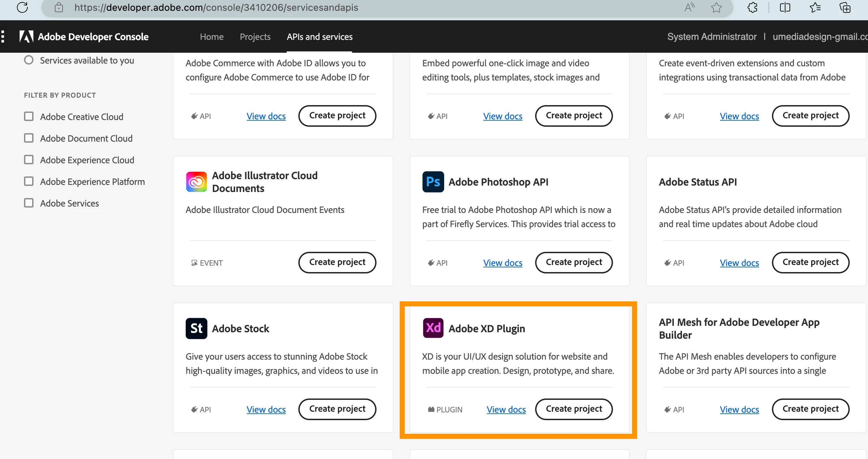Click the Adobe logo icon
This screenshot has width=868, height=459.
[x=26, y=37]
